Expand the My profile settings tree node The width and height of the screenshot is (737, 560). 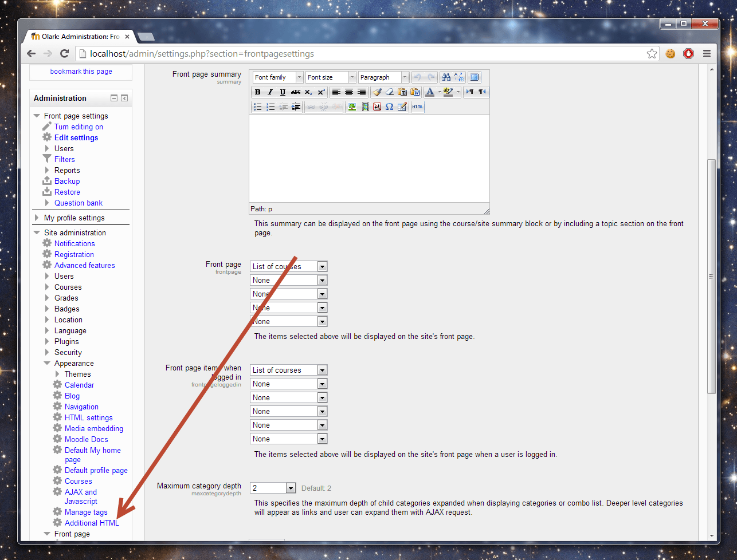click(x=37, y=218)
